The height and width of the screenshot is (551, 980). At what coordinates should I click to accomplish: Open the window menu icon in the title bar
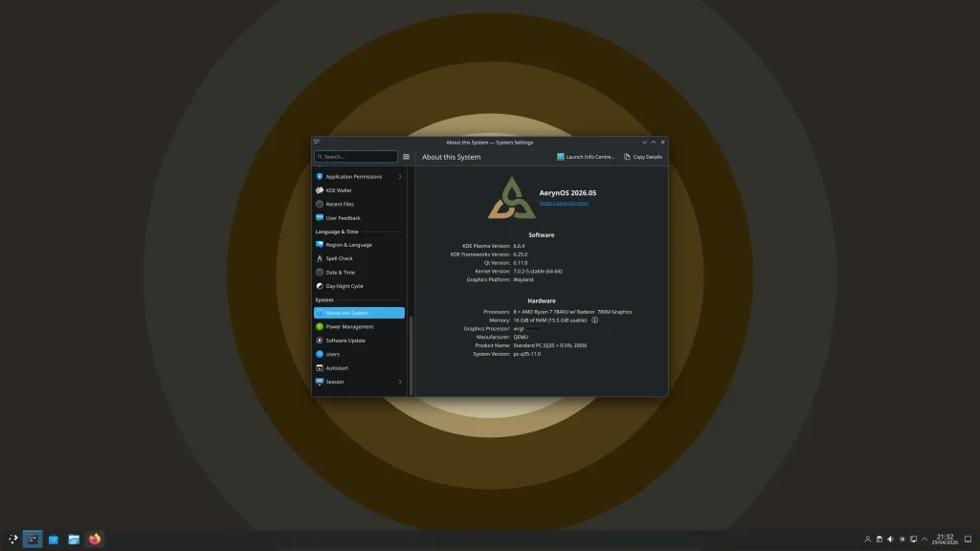click(x=317, y=142)
